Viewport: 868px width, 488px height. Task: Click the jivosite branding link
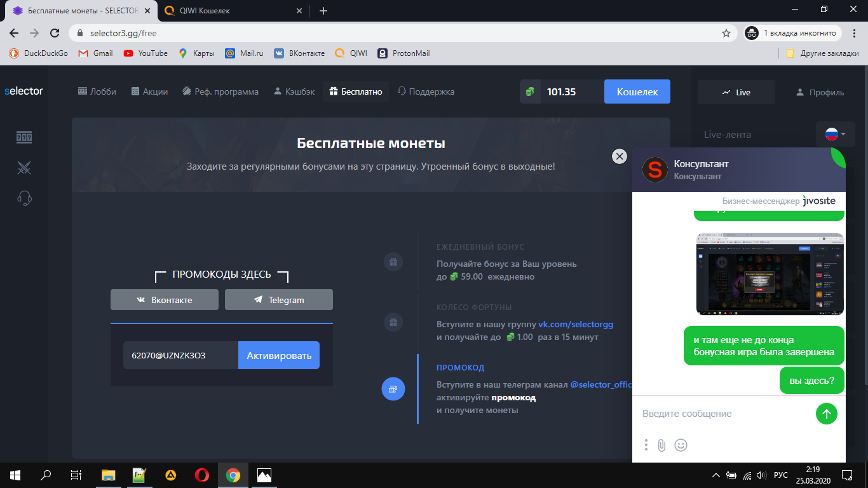point(819,201)
